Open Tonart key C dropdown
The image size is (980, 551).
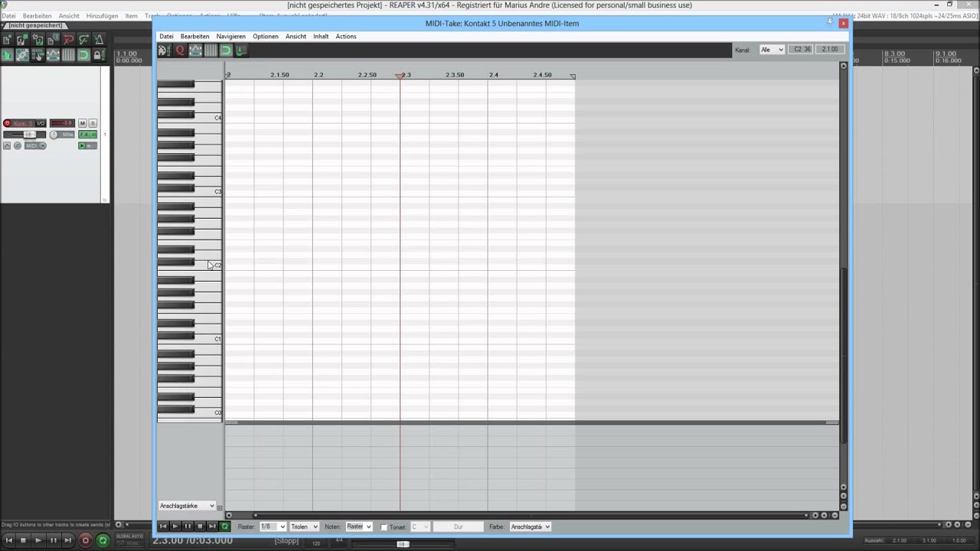420,527
